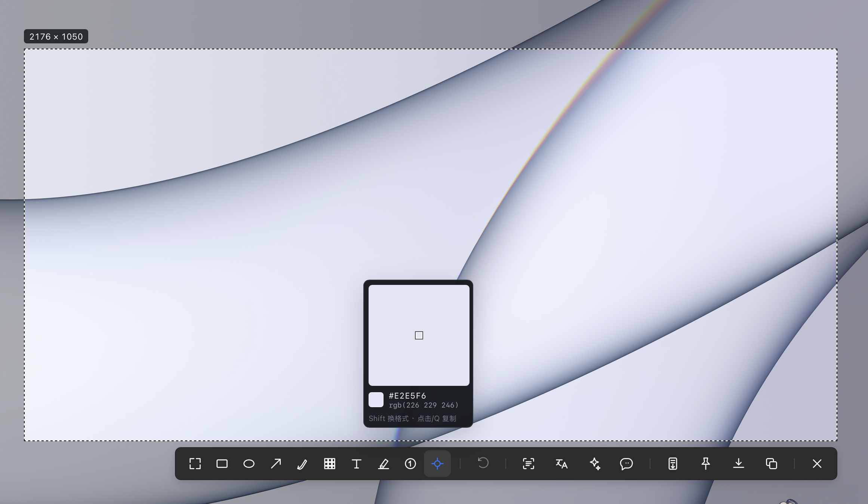
Task: Open the AI sparkle tool
Action: (594, 464)
